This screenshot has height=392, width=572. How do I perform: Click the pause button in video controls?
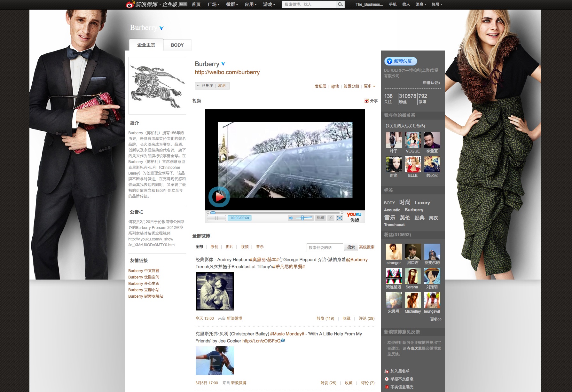pos(216,218)
